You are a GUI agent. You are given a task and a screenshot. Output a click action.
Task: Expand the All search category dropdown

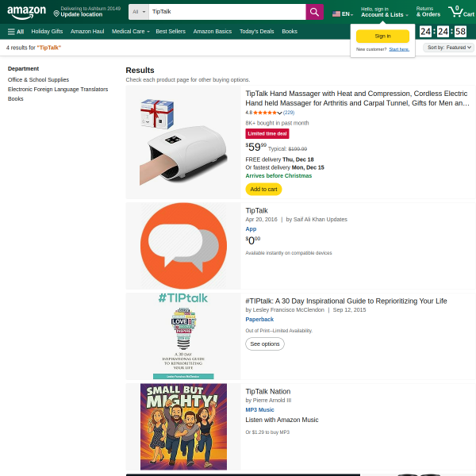pyautogui.click(x=139, y=12)
